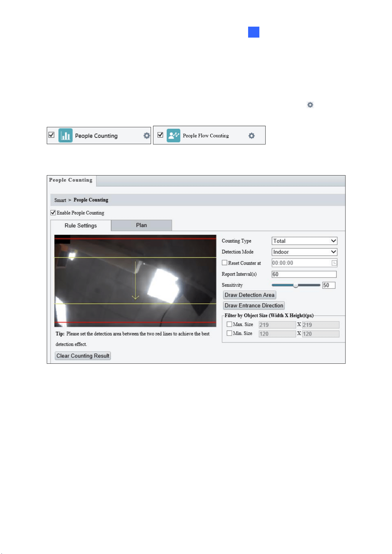The height and width of the screenshot is (554, 392).
Task: Click the Sensitivity slider handle
Action: [295, 285]
